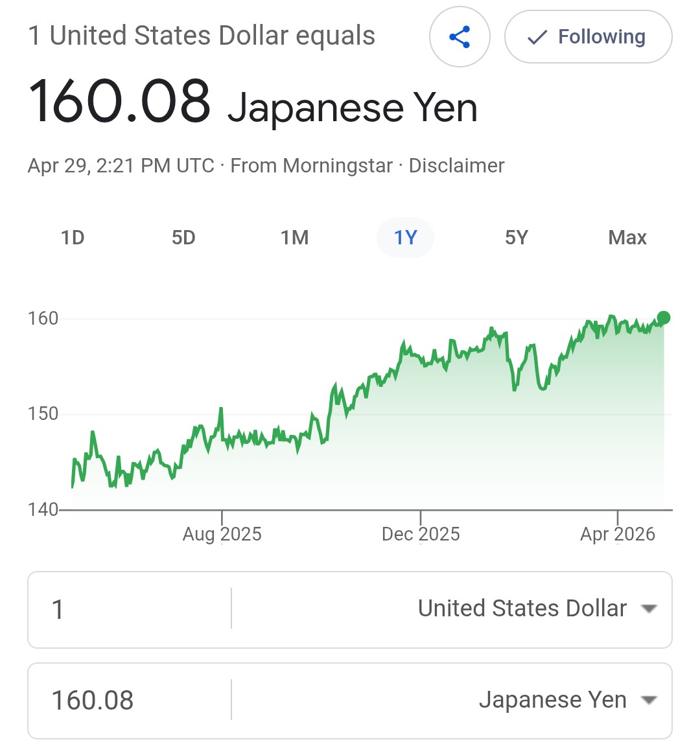Open the Disclaimer link
The height and width of the screenshot is (755, 700).
456,166
